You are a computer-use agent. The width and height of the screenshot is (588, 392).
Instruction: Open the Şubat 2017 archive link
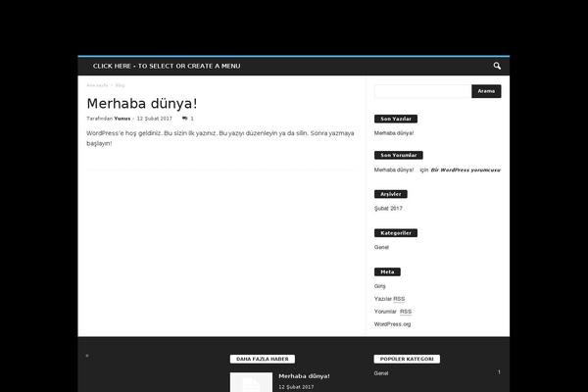coord(388,208)
